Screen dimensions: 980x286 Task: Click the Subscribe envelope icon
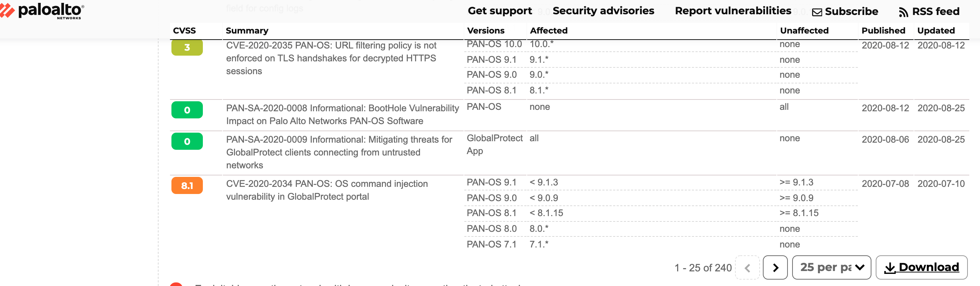coord(817,12)
